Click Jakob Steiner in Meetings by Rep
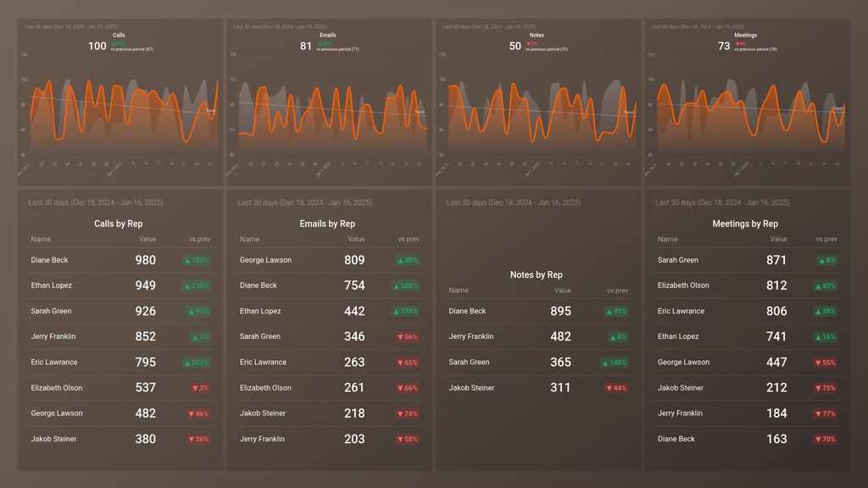Viewport: 868px width, 488px height. tap(681, 388)
